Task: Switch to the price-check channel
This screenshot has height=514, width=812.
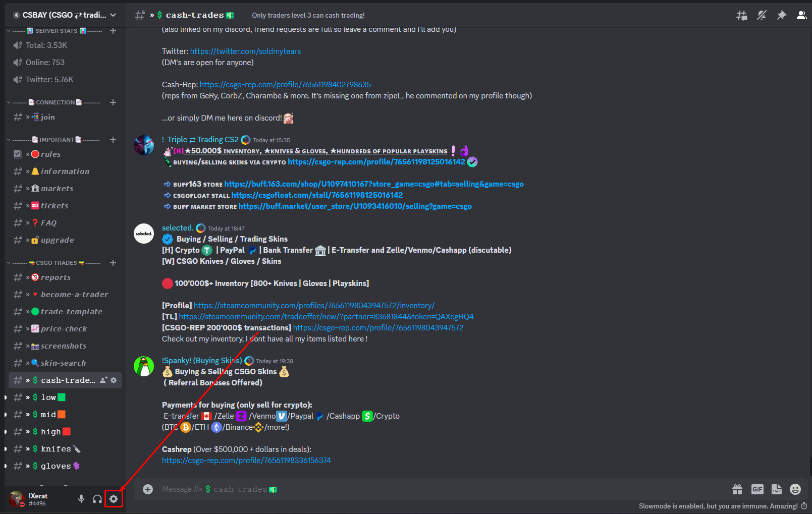Action: tap(65, 329)
